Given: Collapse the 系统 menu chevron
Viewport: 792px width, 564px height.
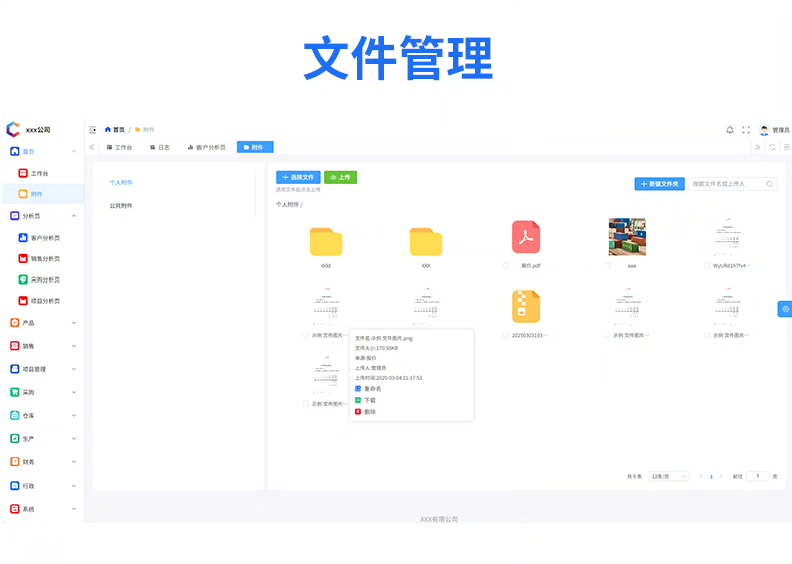Looking at the screenshot, I should pos(74,509).
